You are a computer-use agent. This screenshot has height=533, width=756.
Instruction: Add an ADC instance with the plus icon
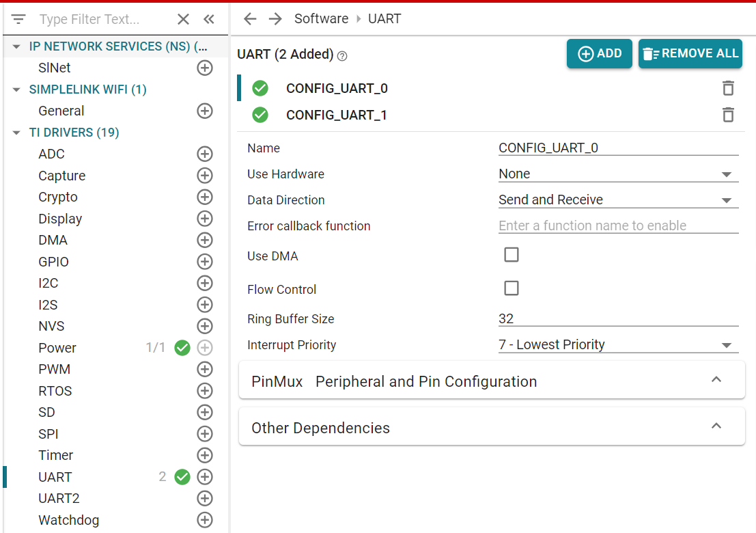[205, 154]
